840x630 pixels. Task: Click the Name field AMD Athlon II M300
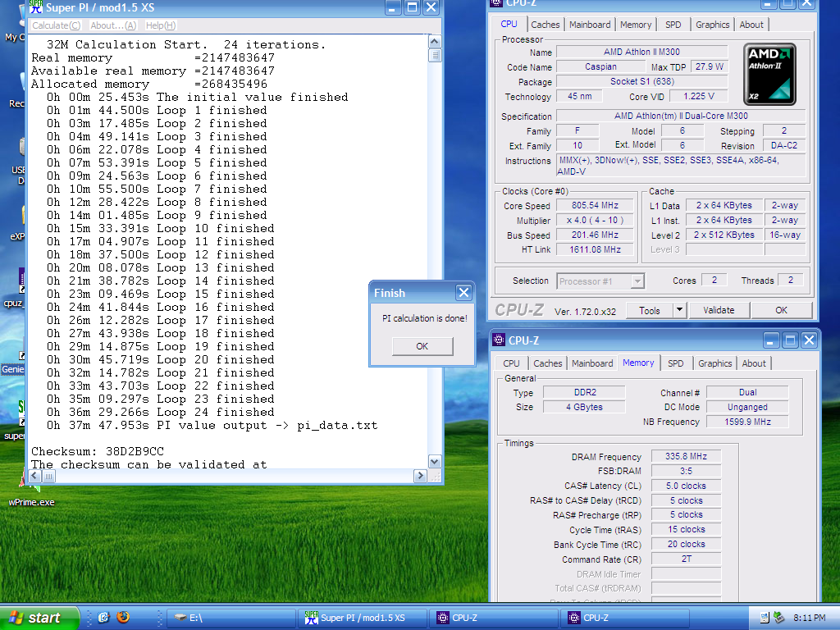pyautogui.click(x=641, y=52)
